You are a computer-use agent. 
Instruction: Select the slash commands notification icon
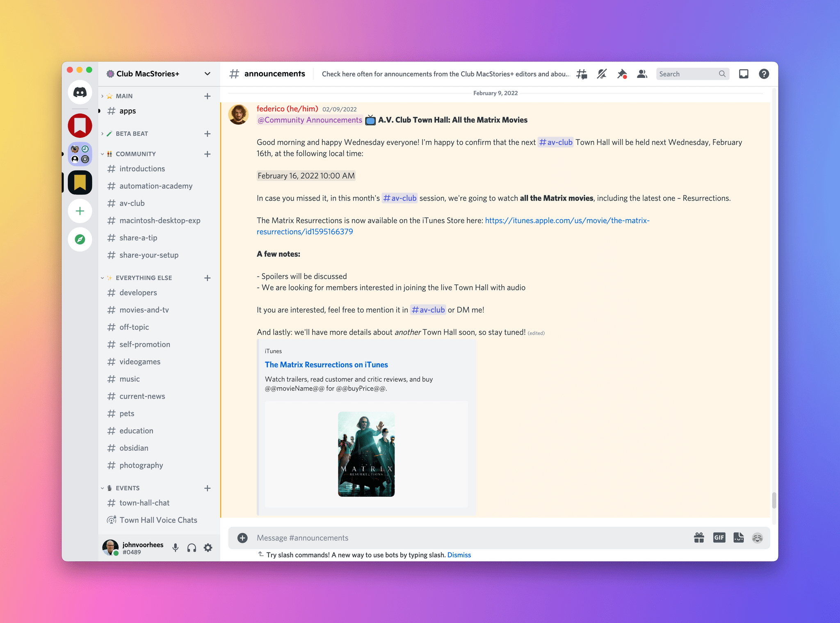[x=260, y=554]
